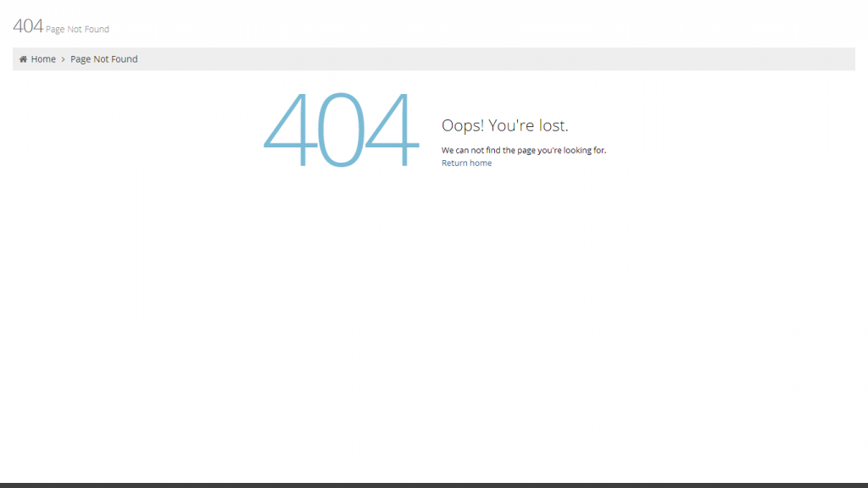Click empty area of gray breadcrumb bar
868x488 pixels.
498,59
